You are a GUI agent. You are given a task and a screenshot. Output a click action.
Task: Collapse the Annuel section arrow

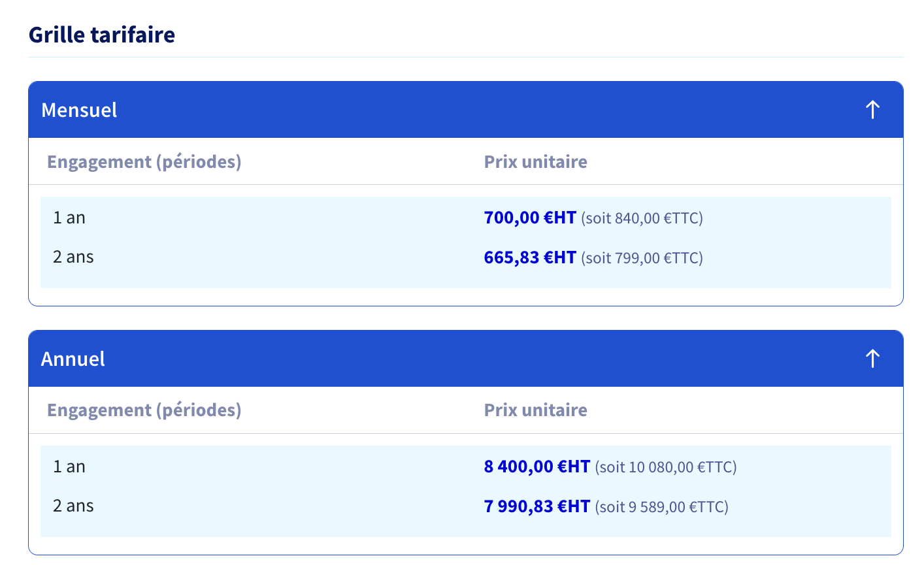tap(872, 359)
